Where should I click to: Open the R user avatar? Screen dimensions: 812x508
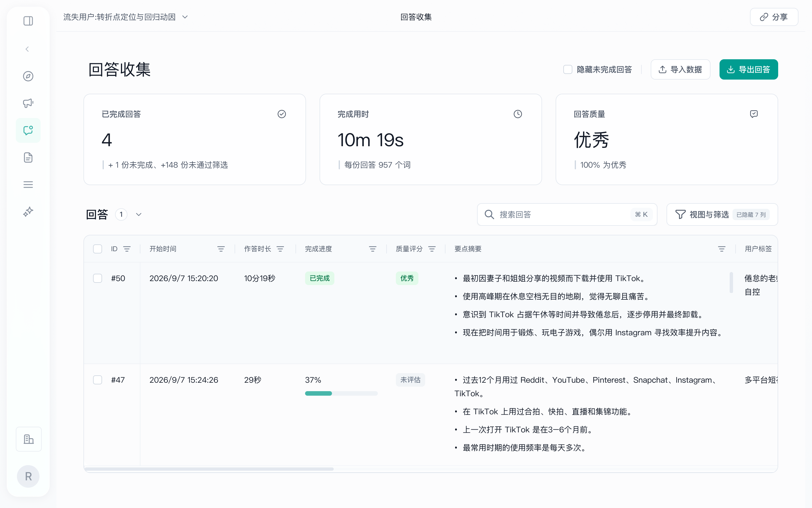pos(28,476)
